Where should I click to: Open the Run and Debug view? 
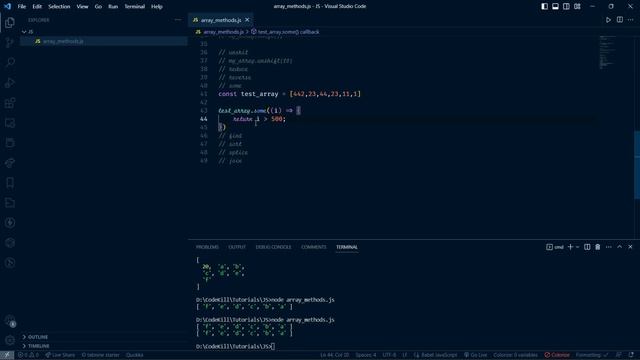[x=10, y=82]
